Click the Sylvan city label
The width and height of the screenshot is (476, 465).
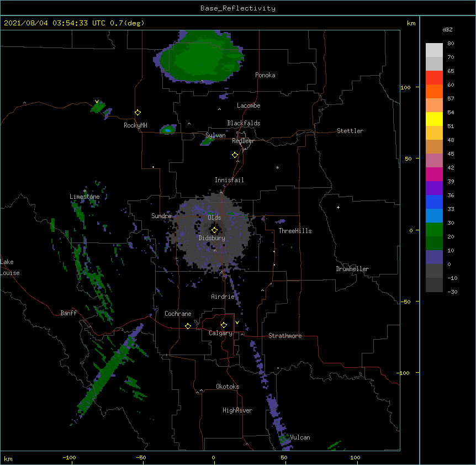[215, 135]
